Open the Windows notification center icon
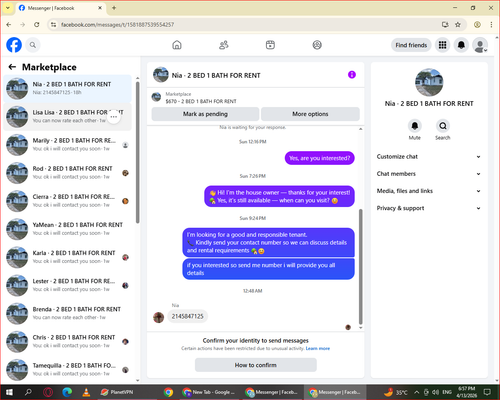The width and height of the screenshot is (500, 400). [x=487, y=392]
